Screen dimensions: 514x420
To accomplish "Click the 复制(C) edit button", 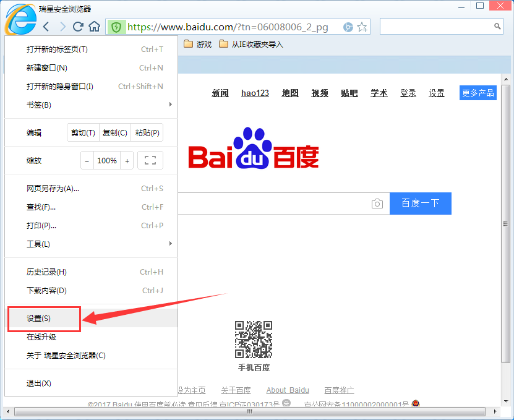I will point(114,132).
